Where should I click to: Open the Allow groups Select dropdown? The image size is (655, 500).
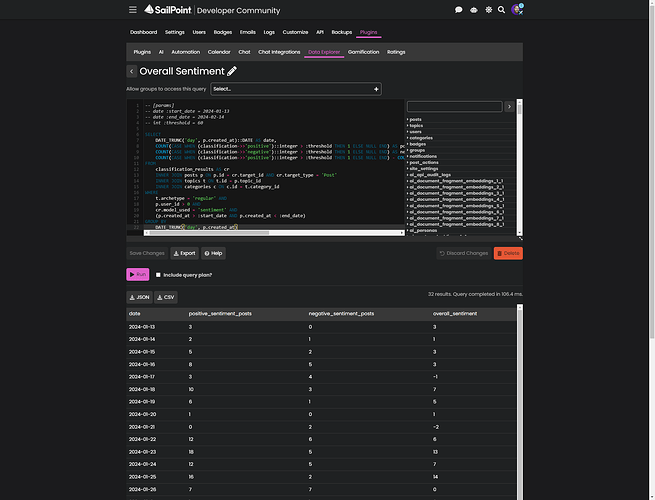tap(296, 89)
